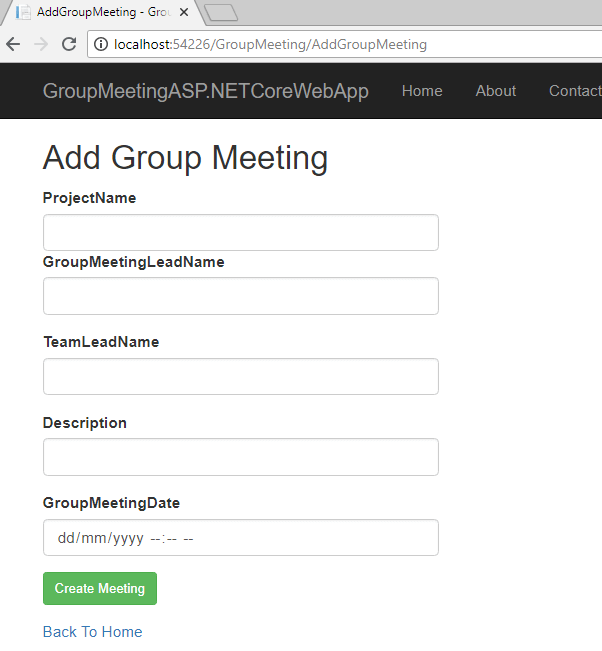Screen dimensions: 602x651
Task: Select the TeamLeadName input box
Action: (240, 376)
